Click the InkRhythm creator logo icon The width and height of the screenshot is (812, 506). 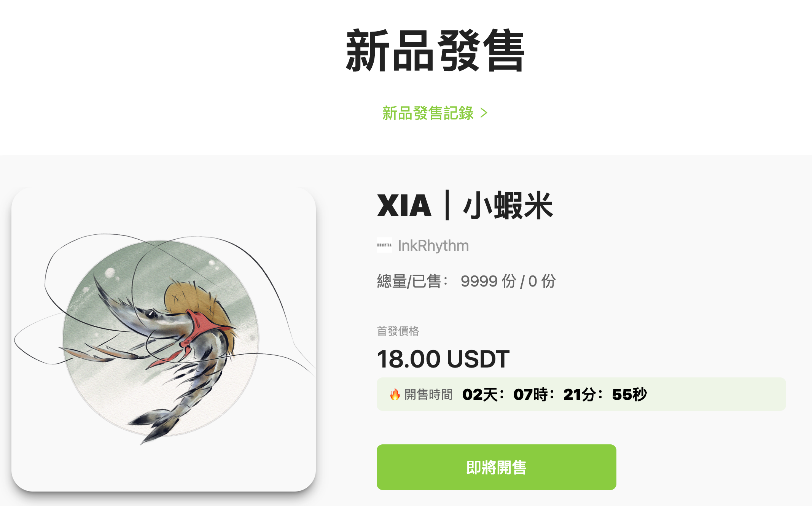384,245
